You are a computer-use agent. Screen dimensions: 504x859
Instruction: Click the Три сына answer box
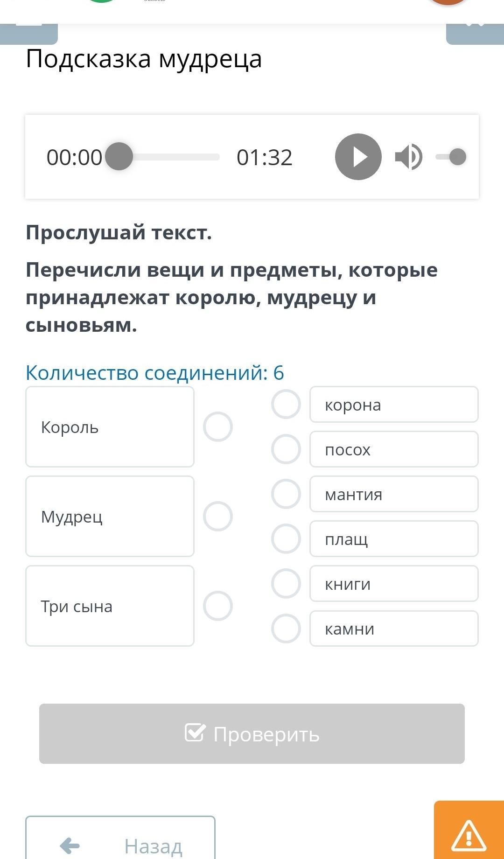pyautogui.click(x=110, y=606)
